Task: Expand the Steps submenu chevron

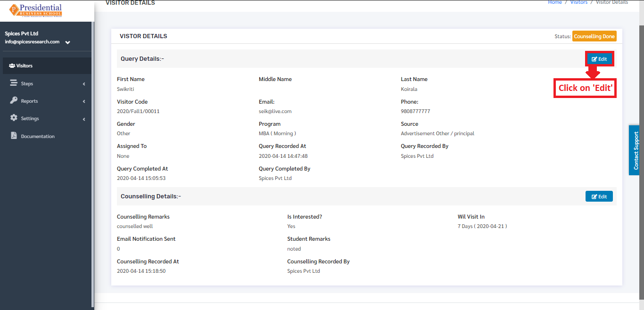Action: click(x=84, y=84)
